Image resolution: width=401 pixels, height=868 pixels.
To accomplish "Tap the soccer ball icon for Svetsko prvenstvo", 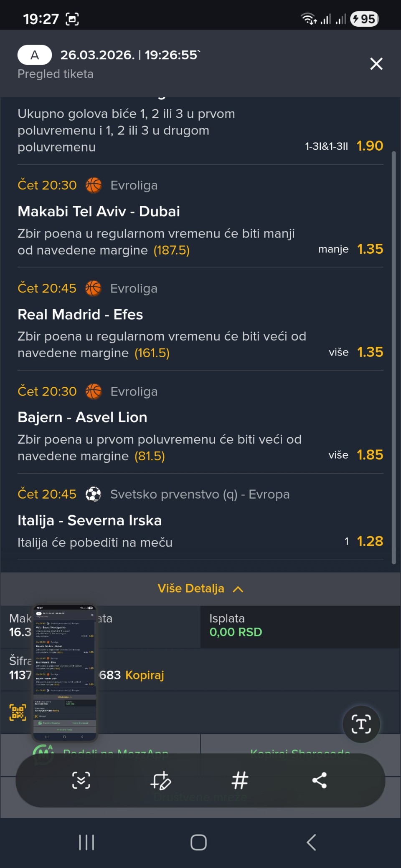I will (93, 495).
